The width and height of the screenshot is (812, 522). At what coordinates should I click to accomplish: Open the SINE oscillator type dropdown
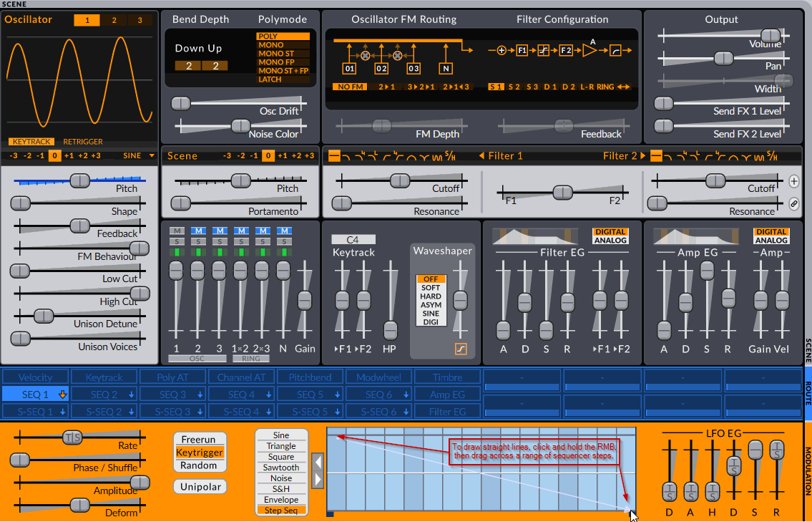coord(139,155)
